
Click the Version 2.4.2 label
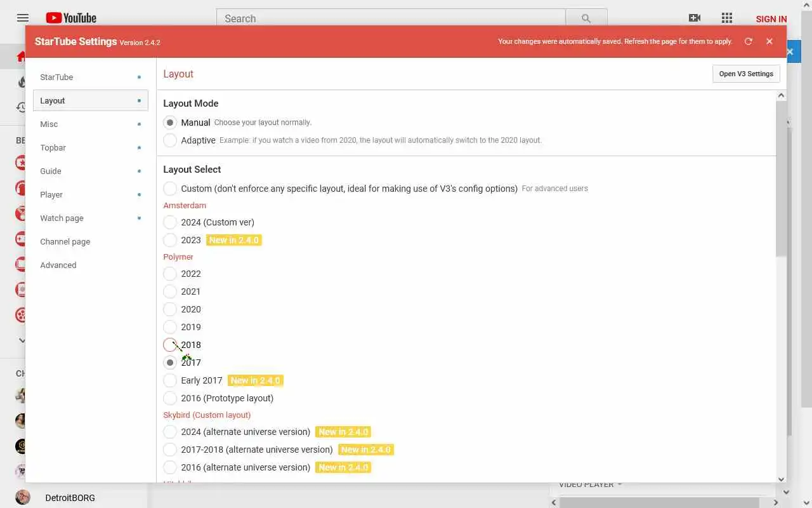[140, 43]
